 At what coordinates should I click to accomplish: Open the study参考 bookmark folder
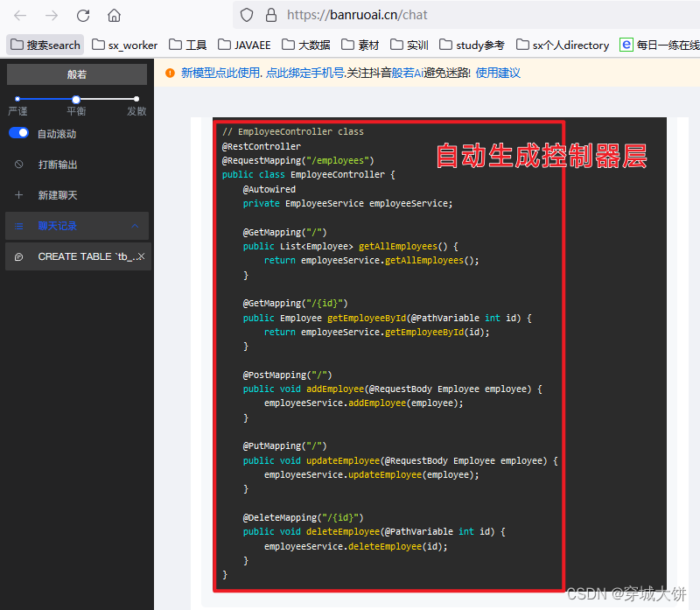click(472, 46)
